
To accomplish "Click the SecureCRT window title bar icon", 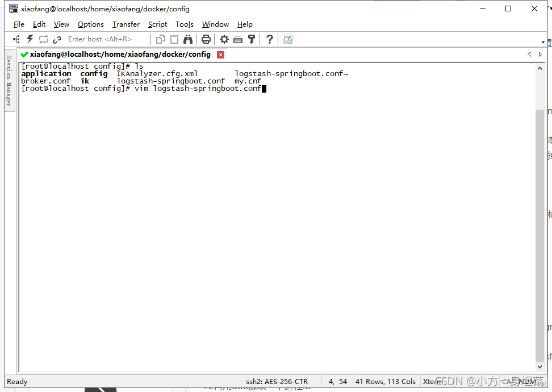I will coord(14,9).
